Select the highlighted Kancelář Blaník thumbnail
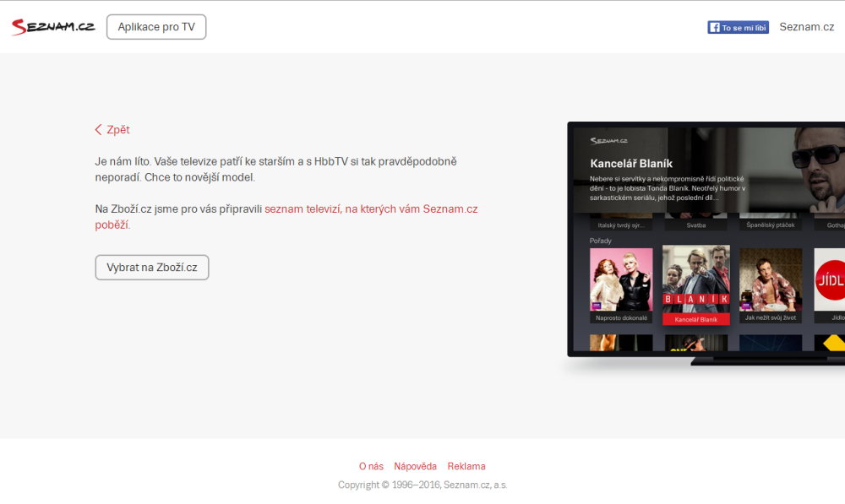 point(695,285)
